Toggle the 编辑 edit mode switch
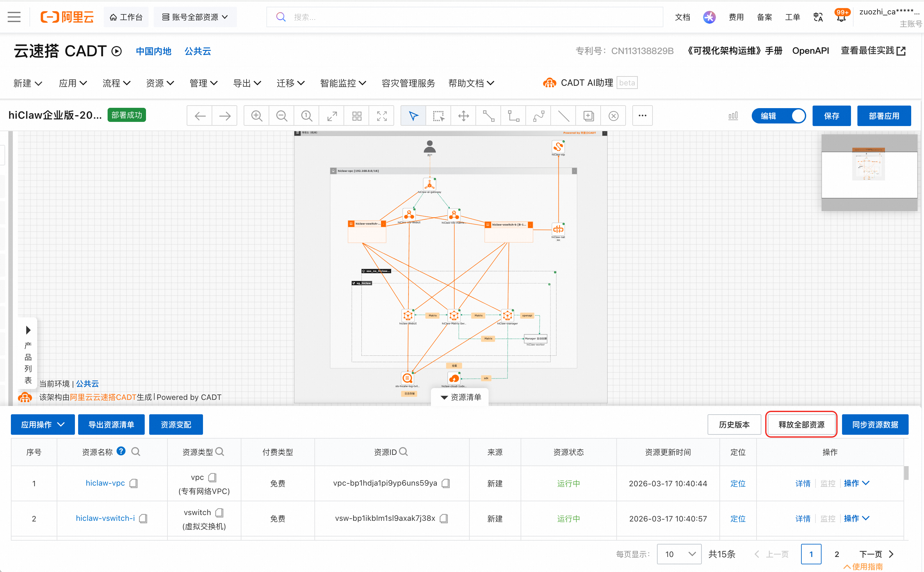 [779, 116]
